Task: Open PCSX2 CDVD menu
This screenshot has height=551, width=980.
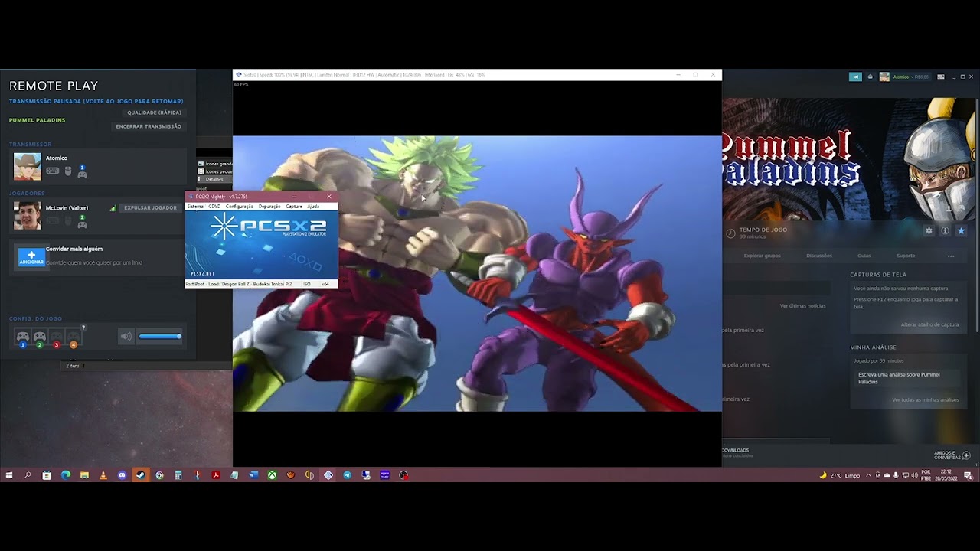Action: [214, 207]
